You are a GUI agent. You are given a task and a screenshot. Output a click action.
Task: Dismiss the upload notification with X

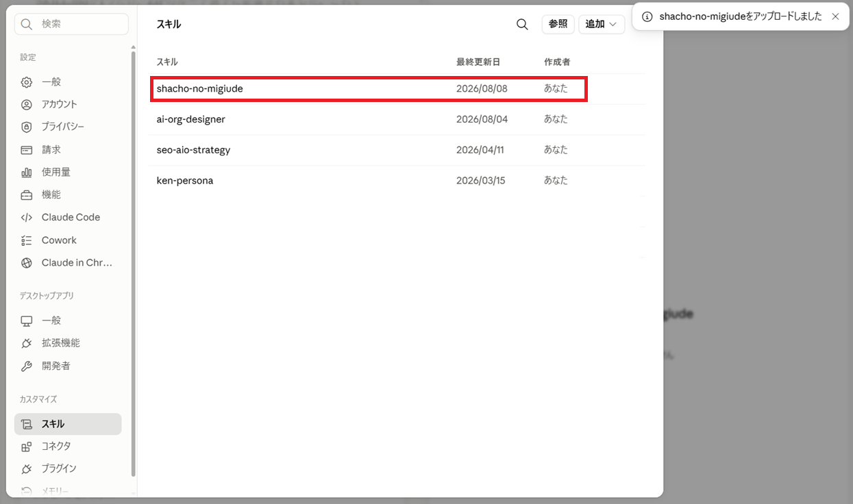point(835,16)
